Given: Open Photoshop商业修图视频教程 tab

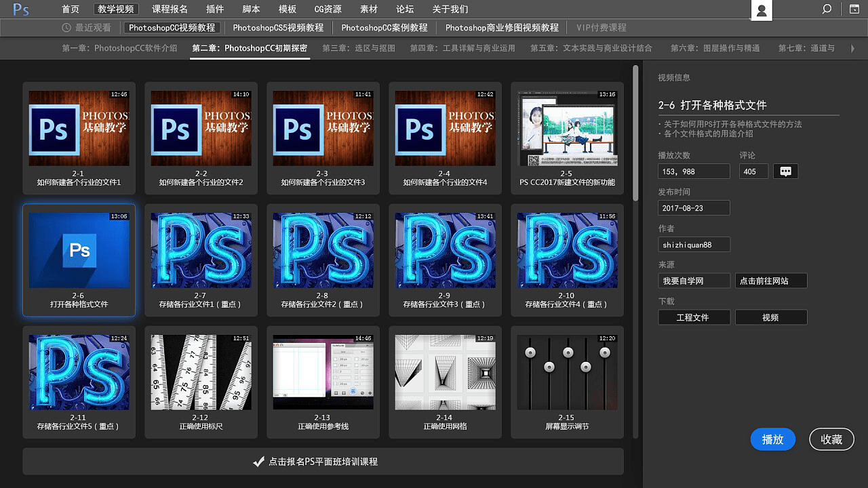Looking at the screenshot, I should click(x=502, y=28).
